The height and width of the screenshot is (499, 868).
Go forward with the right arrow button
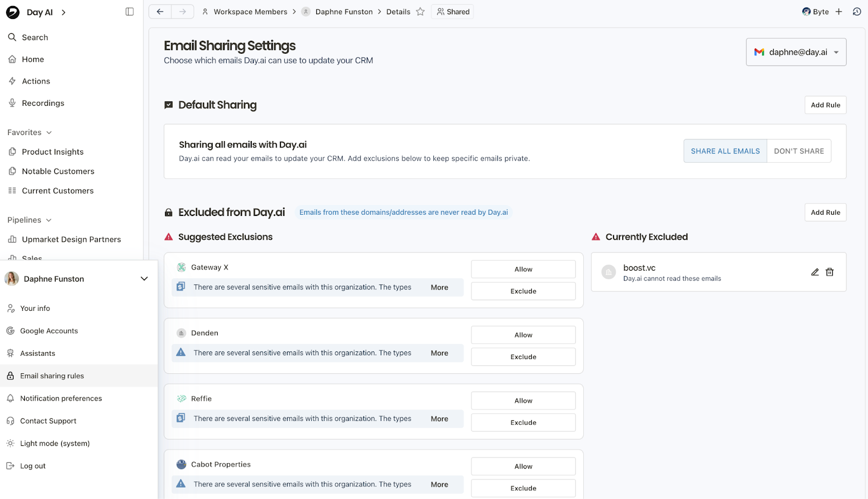tap(183, 11)
